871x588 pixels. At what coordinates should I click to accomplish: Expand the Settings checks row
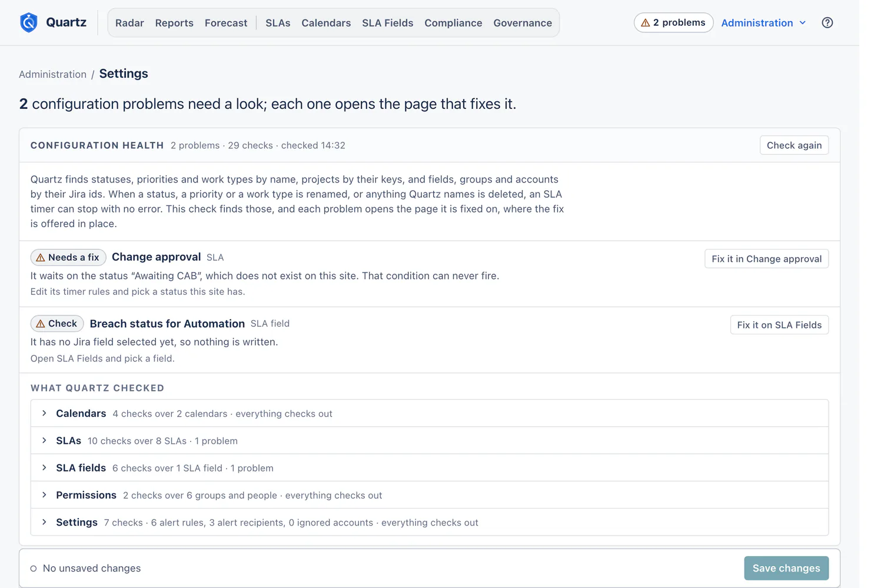(x=430, y=522)
